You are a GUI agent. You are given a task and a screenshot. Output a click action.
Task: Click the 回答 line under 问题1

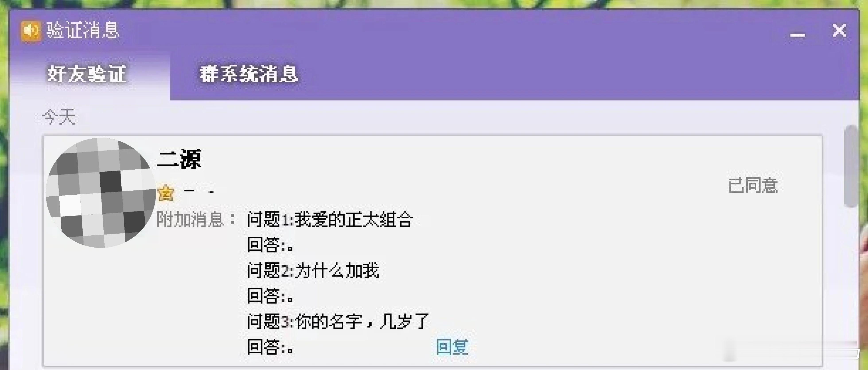pos(270,245)
